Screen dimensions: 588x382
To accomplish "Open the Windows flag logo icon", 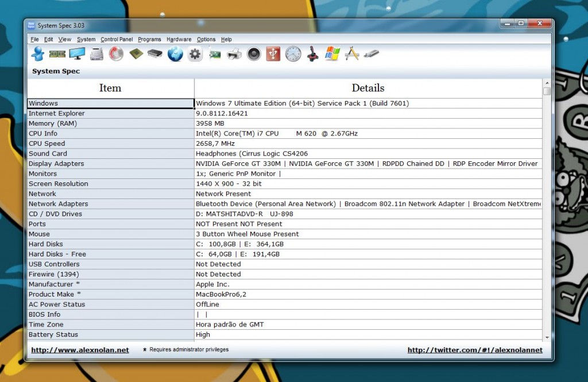I will click(332, 54).
